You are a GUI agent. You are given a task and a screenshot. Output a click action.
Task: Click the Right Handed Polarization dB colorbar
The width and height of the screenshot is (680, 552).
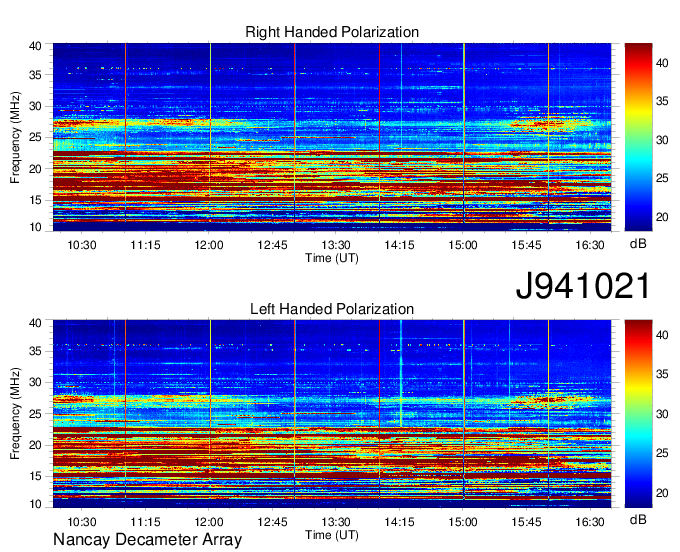pyautogui.click(x=638, y=137)
